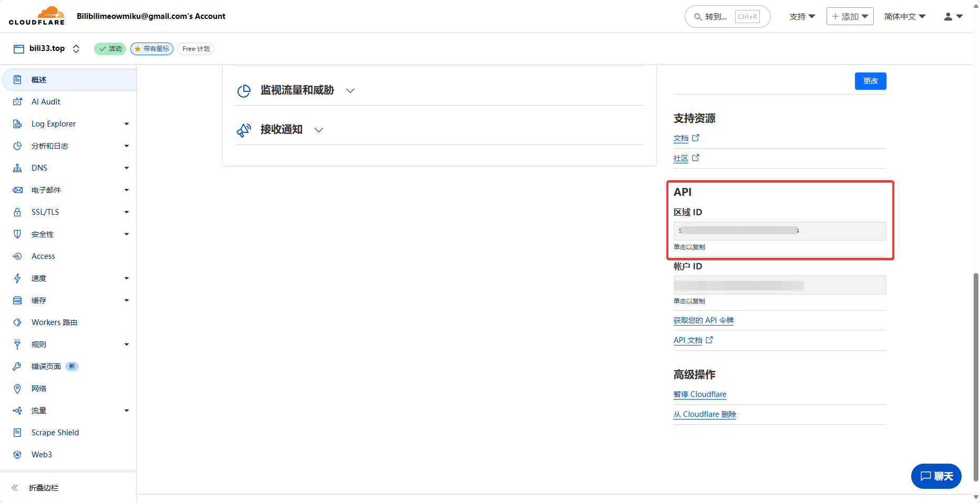Select the 概述 sidebar item
Viewport: 980px width, 503px height.
click(x=39, y=80)
